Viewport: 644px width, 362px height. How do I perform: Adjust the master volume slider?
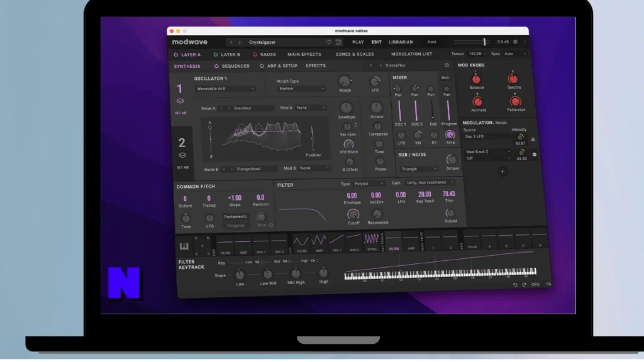[472, 42]
